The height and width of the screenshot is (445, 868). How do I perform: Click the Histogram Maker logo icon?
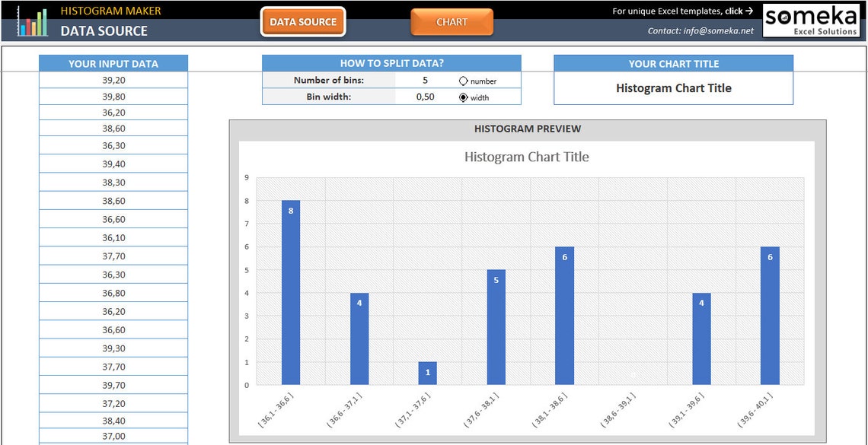pos(32,20)
